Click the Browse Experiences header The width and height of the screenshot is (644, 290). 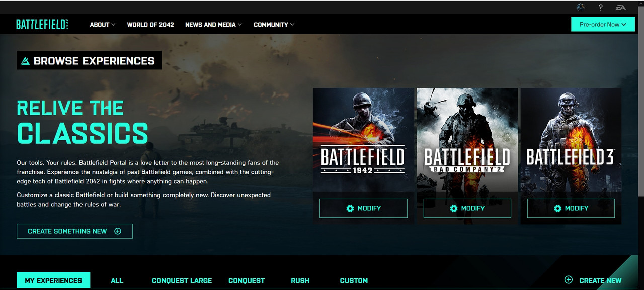click(x=89, y=60)
